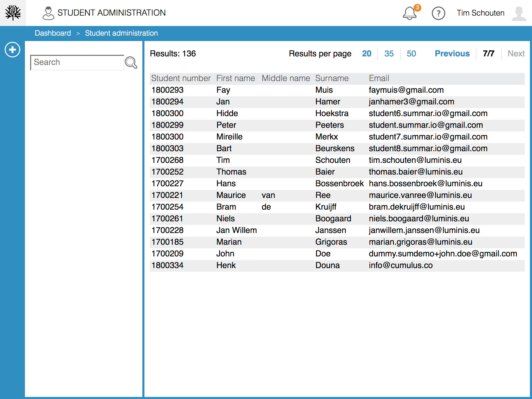Viewport: 532px width, 399px height.
Task: Go to Previous page
Action: pos(452,54)
